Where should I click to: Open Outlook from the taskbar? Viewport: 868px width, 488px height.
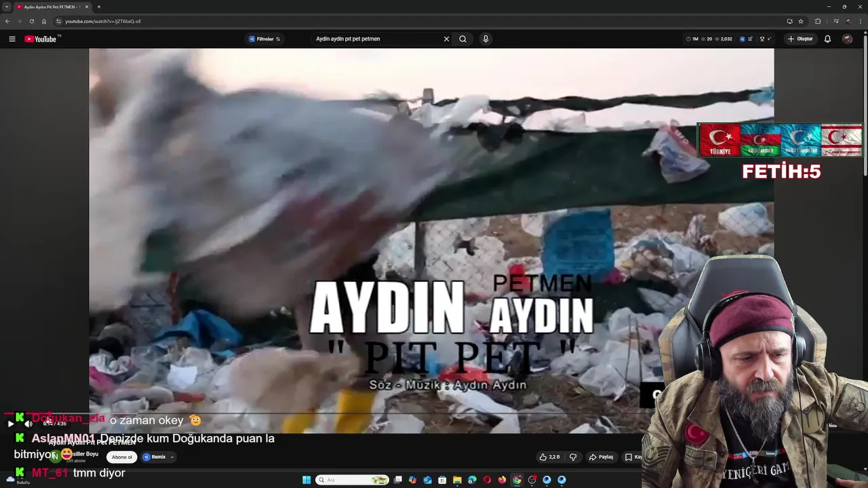(427, 480)
